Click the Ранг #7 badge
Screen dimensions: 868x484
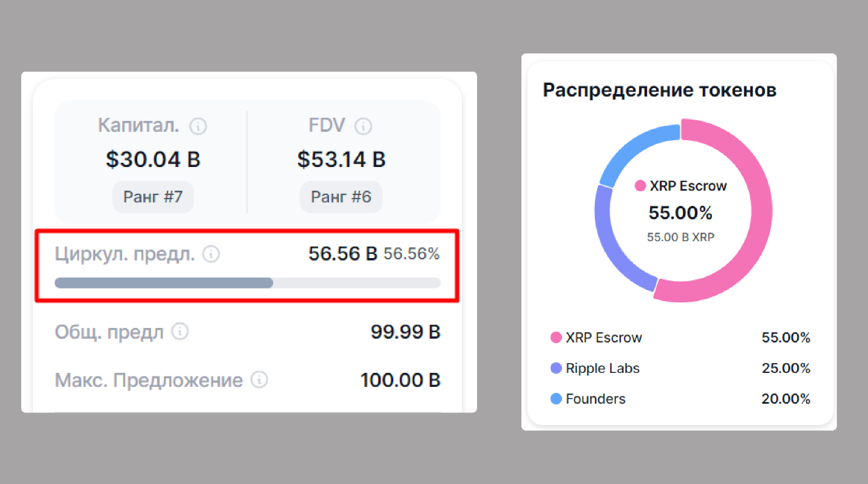pos(153,197)
